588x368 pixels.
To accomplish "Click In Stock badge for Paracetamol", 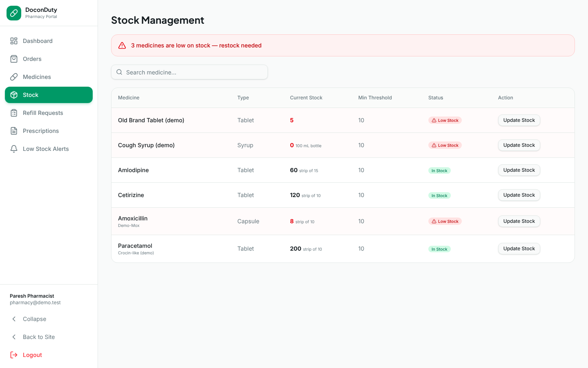I will click(439, 249).
